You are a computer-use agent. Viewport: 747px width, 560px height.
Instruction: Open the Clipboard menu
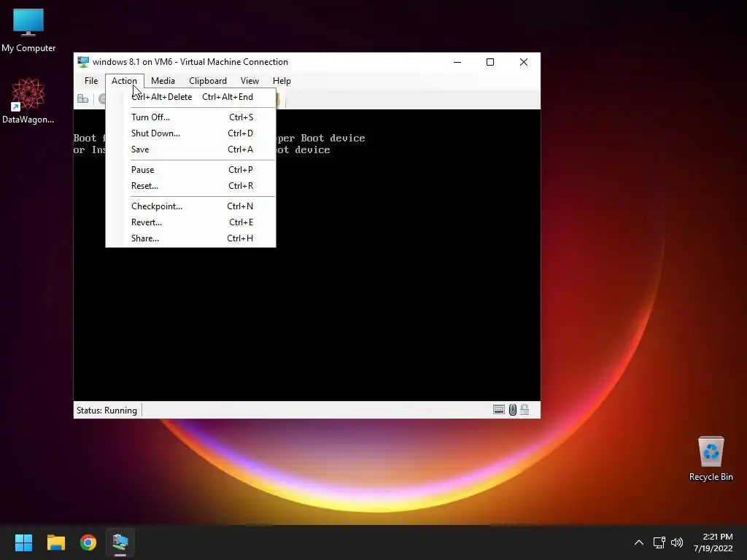coord(208,81)
